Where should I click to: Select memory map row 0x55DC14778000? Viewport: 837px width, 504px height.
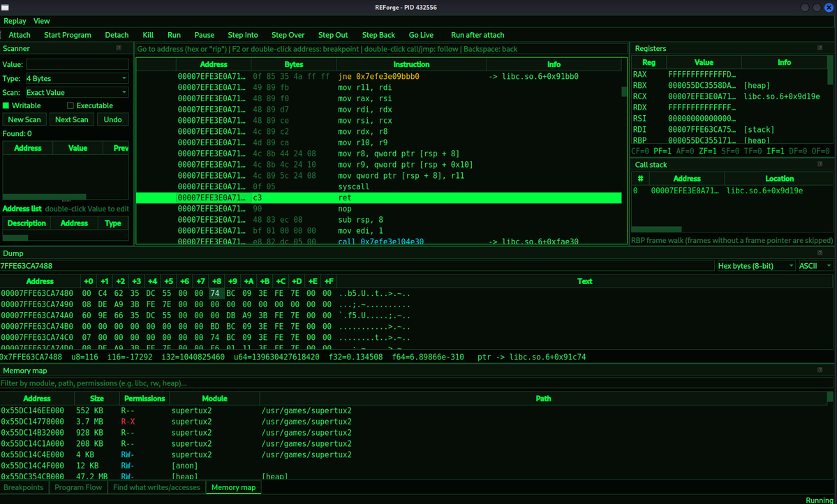pos(414,422)
